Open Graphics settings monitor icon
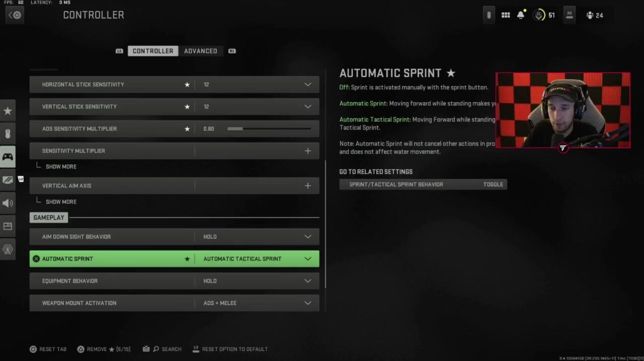Viewport: 644px width, 361px height. pos(8,179)
